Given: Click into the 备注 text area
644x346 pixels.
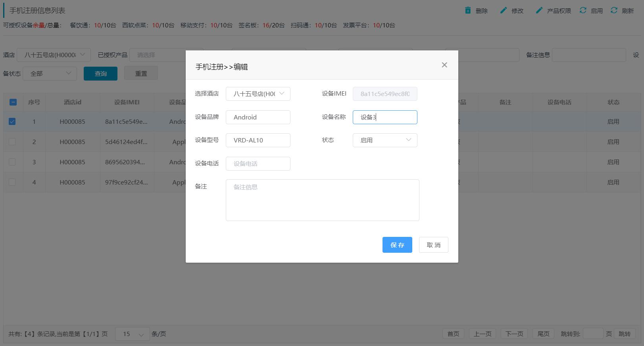Looking at the screenshot, I should coord(322,200).
